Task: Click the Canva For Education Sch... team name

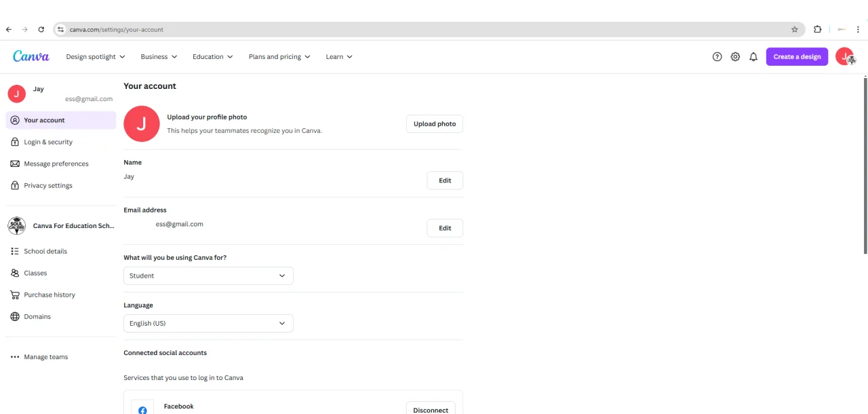Action: [x=74, y=226]
